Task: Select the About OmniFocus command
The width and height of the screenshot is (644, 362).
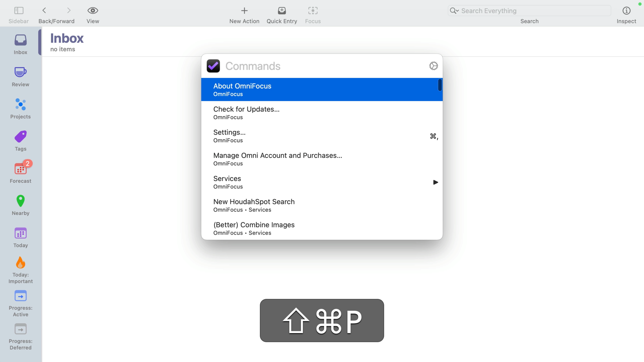Action: tap(322, 89)
